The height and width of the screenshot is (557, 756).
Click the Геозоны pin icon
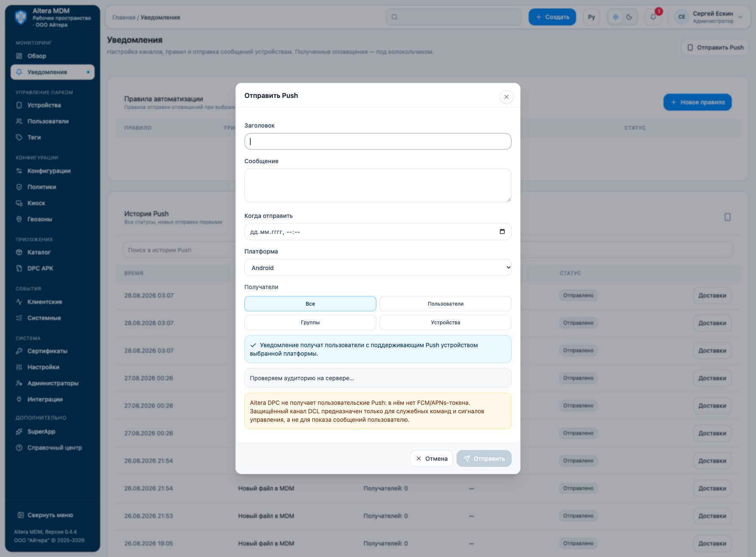(19, 219)
